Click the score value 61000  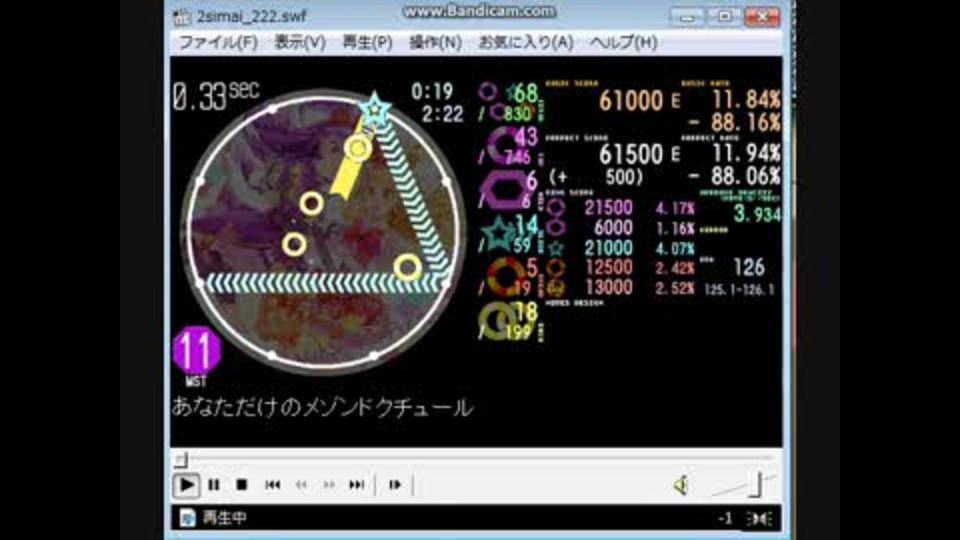pos(631,101)
